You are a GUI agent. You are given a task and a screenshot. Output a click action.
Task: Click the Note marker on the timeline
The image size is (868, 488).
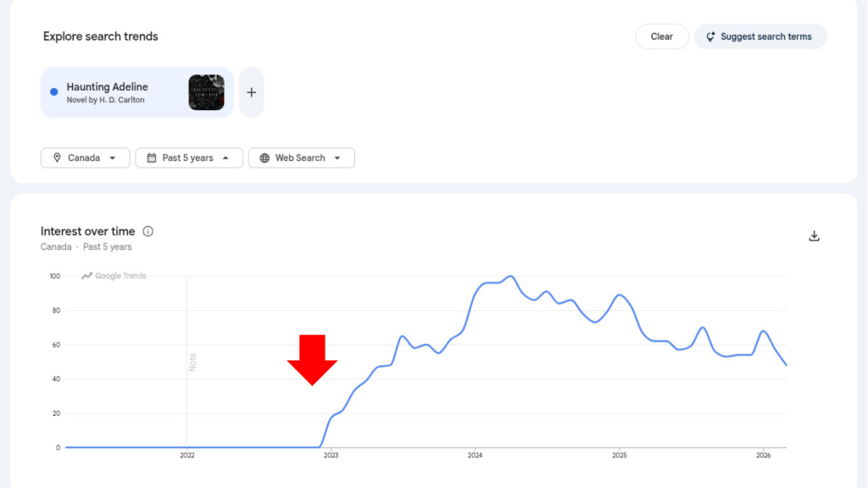pos(194,361)
